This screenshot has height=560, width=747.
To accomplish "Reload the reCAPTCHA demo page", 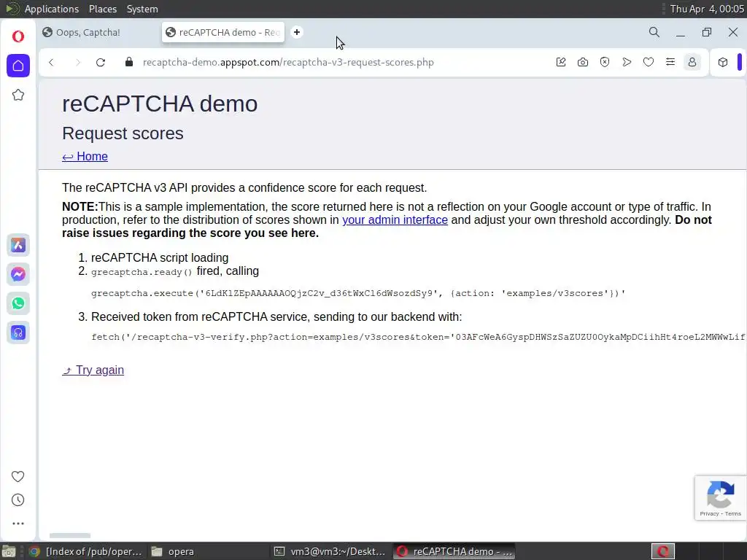I will click(101, 63).
